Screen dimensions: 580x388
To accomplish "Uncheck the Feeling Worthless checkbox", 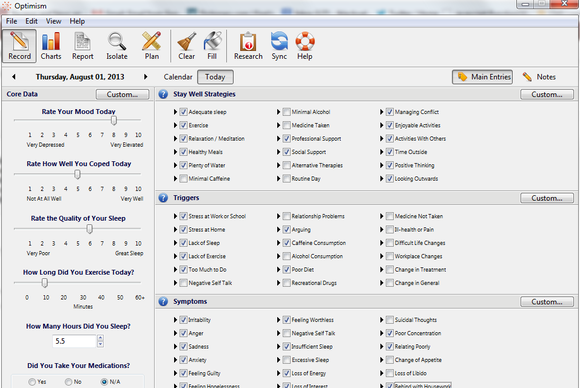I will click(x=286, y=320).
